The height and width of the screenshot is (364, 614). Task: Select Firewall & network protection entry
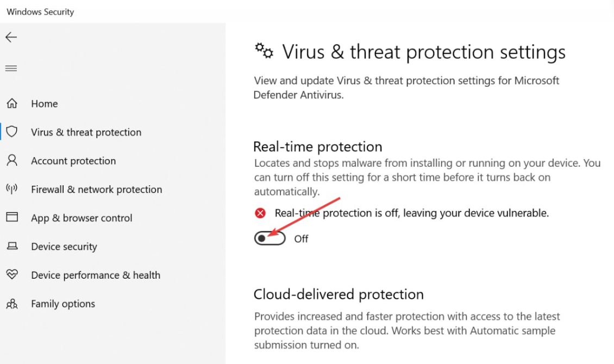[97, 189]
